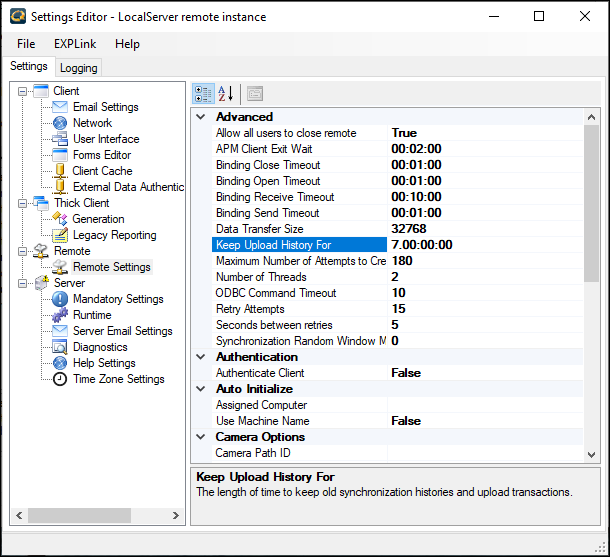The height and width of the screenshot is (557, 610).
Task: Click the Mandatory Settings exclamation icon
Action: (x=60, y=299)
